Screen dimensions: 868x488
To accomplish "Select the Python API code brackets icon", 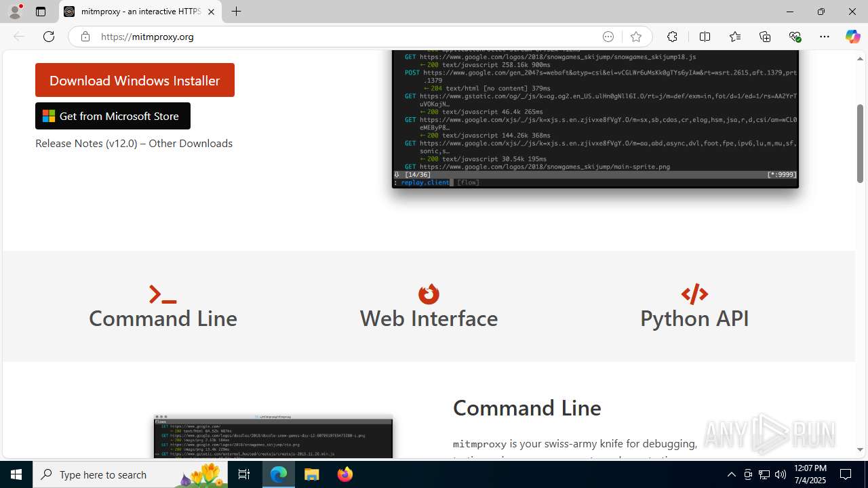I will click(694, 294).
